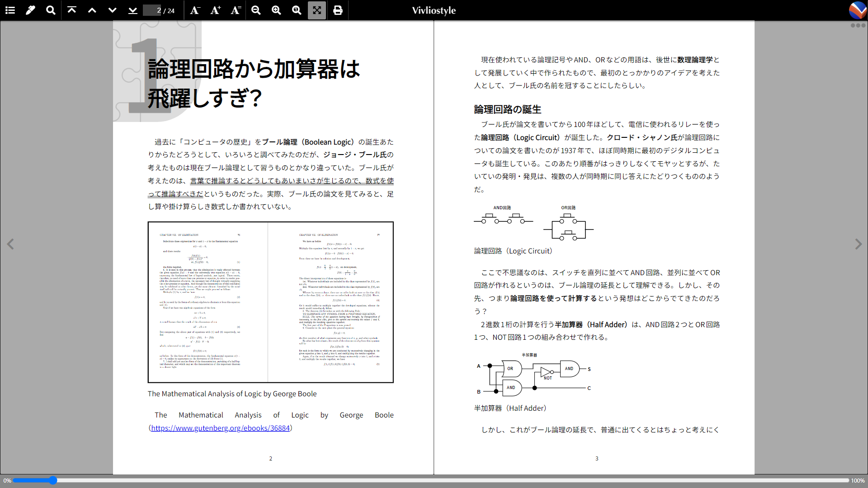Go to the previous page spread

[11, 244]
